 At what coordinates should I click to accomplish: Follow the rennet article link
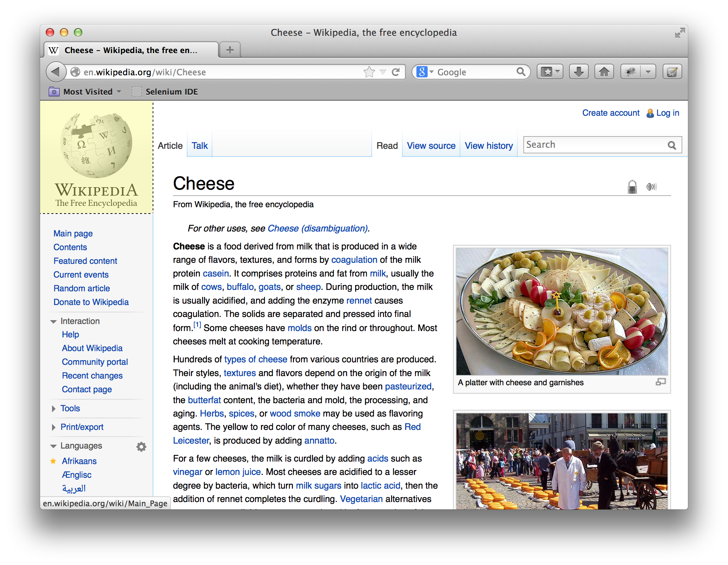click(359, 300)
